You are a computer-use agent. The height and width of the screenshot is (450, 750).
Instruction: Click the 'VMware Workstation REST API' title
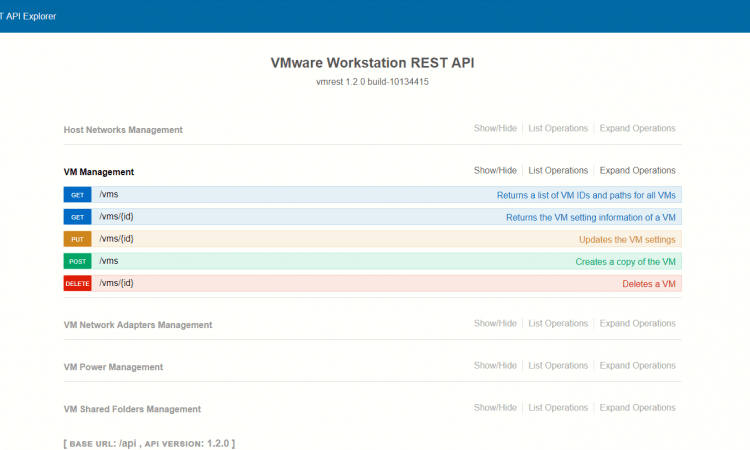372,63
